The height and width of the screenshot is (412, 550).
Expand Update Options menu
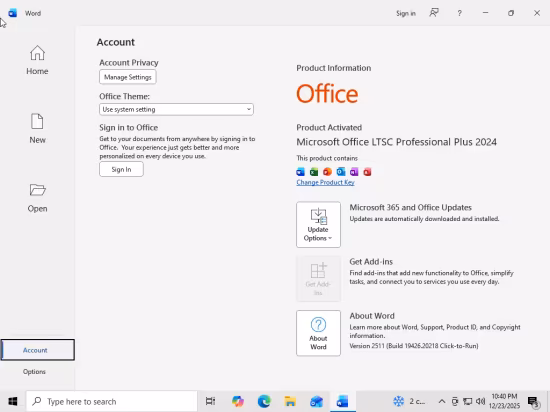(318, 224)
